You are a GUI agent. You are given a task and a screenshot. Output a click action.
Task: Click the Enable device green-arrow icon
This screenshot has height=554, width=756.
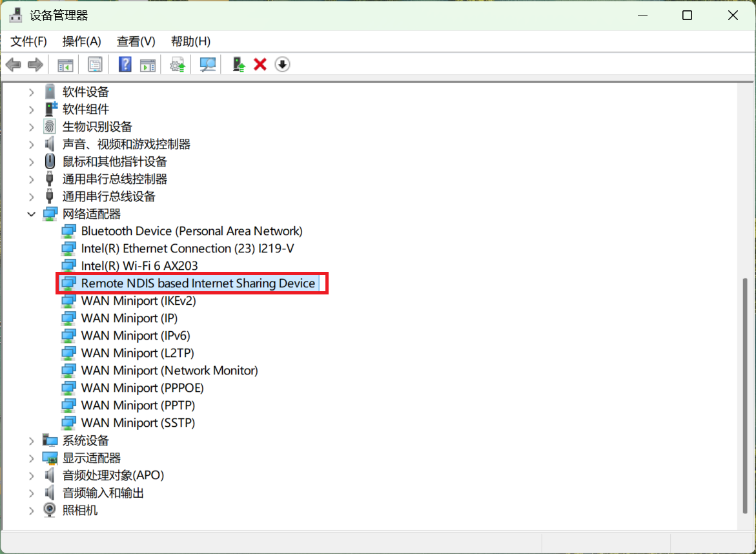tap(239, 65)
